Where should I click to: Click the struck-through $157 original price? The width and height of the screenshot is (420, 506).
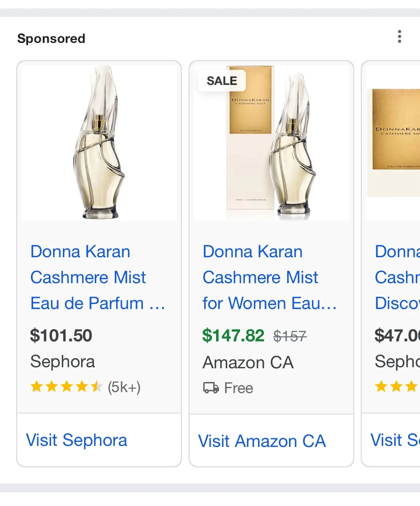290,336
